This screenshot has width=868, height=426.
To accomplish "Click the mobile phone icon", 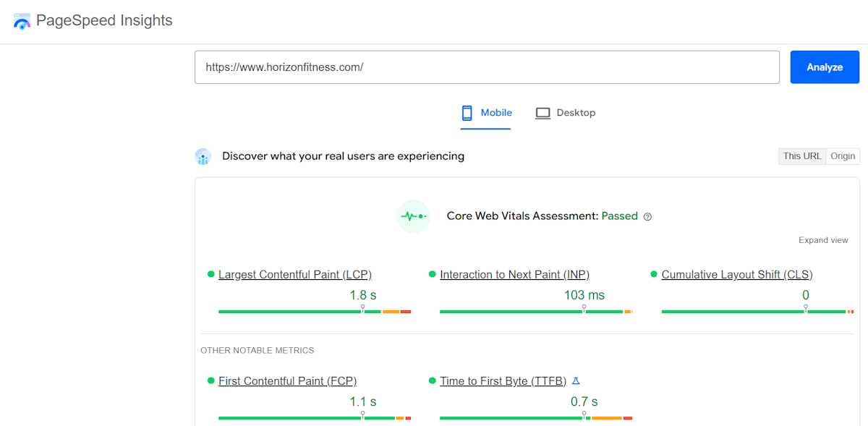I will tap(467, 113).
